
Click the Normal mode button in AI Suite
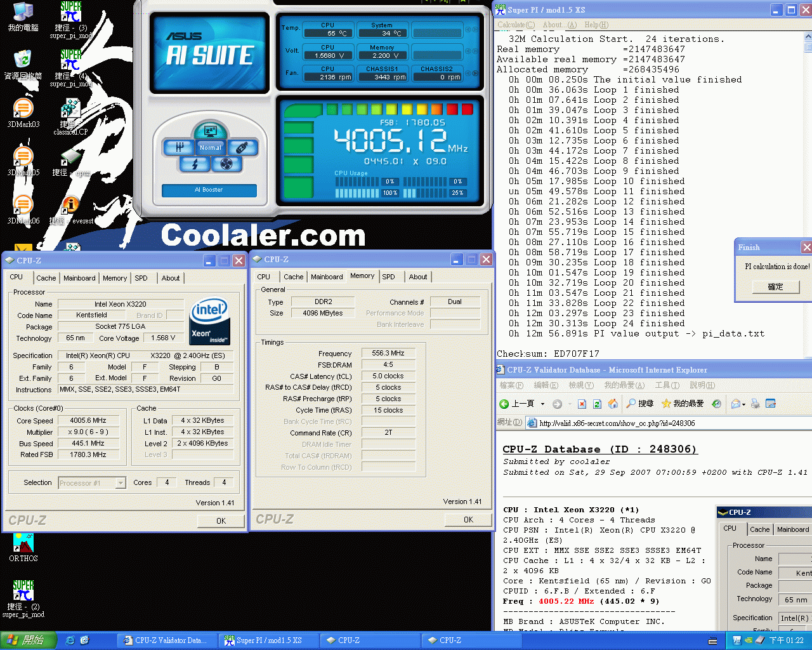[x=211, y=147]
